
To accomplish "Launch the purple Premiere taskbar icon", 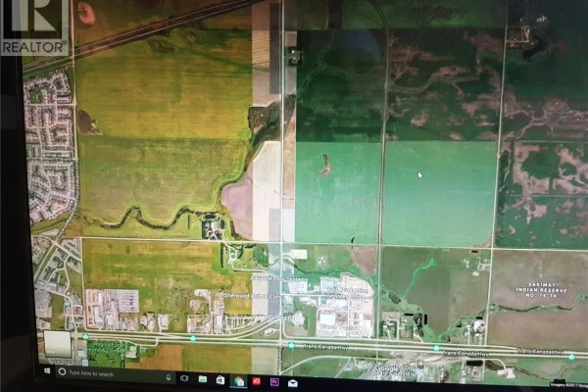I will [x=274, y=382].
